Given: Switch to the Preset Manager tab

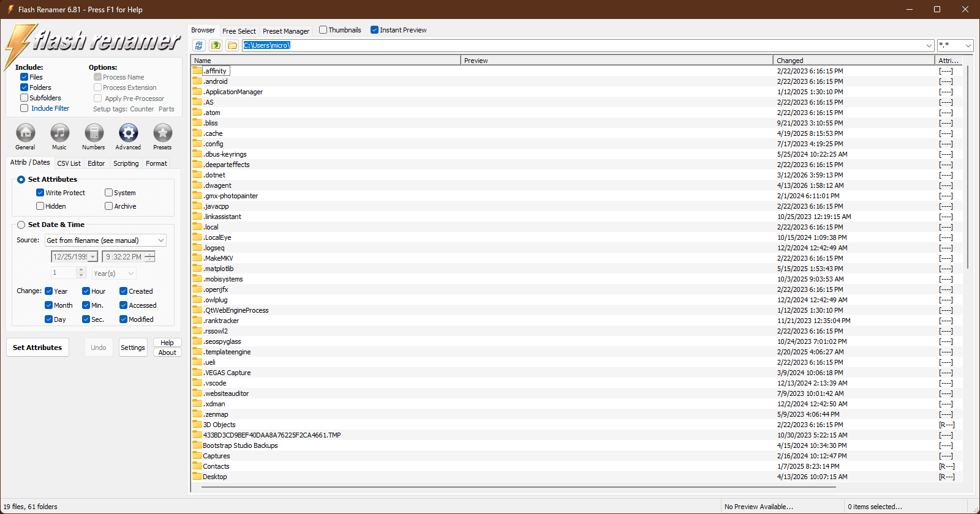Looking at the screenshot, I should (286, 31).
